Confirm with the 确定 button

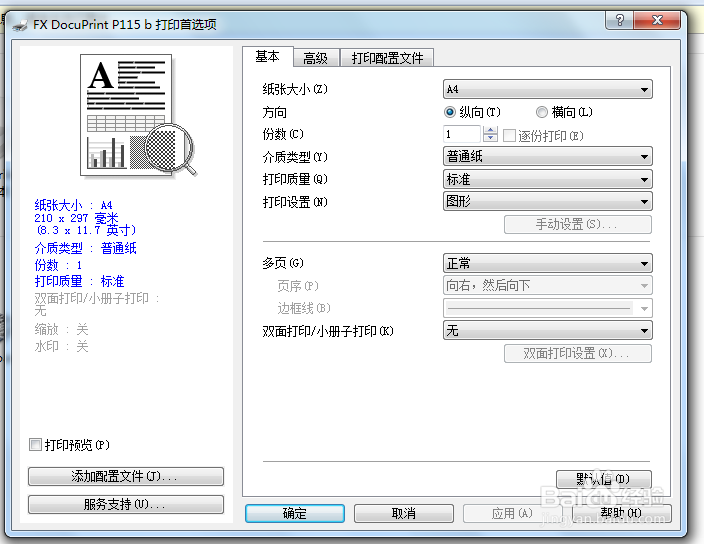[x=295, y=513]
